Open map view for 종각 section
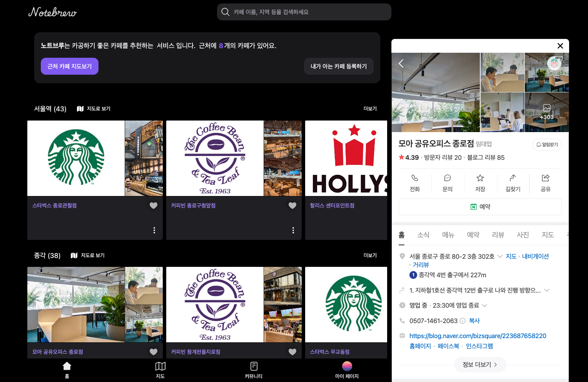This screenshot has height=382, width=588. tap(88, 255)
